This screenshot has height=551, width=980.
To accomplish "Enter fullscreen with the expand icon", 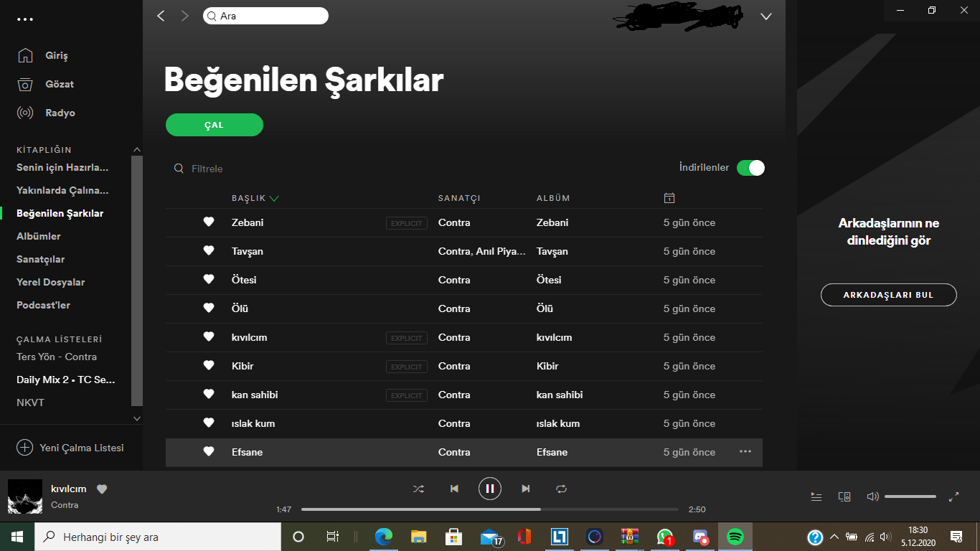I will click(x=954, y=496).
